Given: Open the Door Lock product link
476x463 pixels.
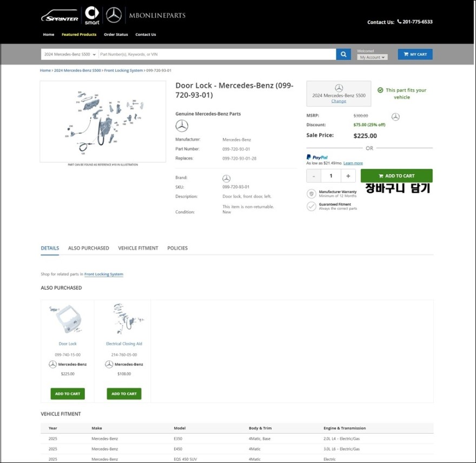Looking at the screenshot, I should [68, 343].
